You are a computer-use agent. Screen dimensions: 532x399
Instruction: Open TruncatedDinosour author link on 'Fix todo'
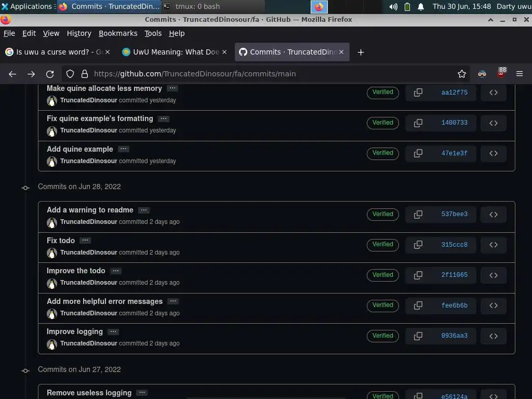[x=88, y=252]
